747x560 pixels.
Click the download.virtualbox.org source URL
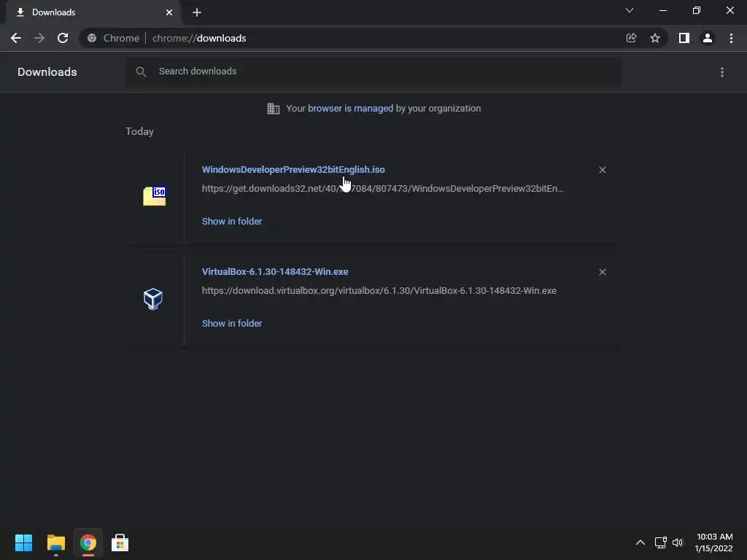379,290
